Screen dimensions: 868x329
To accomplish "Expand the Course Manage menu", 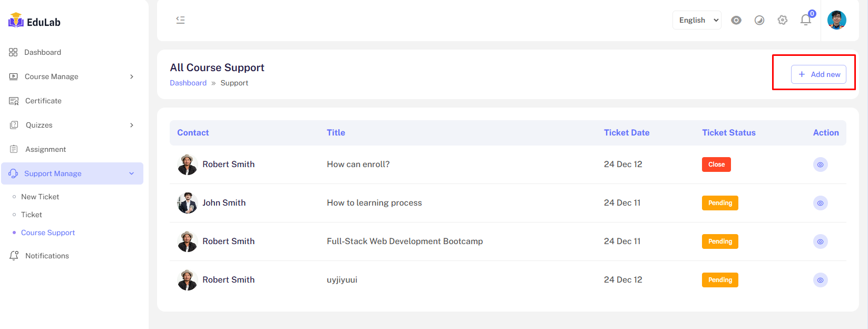I will coord(72,76).
